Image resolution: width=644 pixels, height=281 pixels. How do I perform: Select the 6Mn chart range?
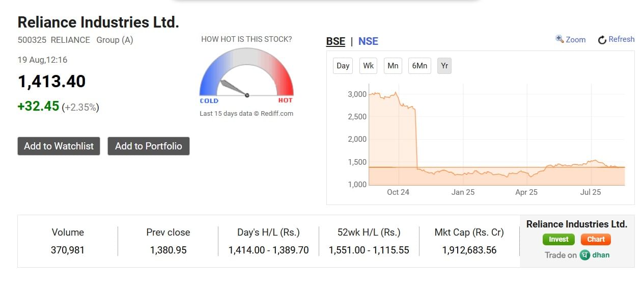[419, 66]
